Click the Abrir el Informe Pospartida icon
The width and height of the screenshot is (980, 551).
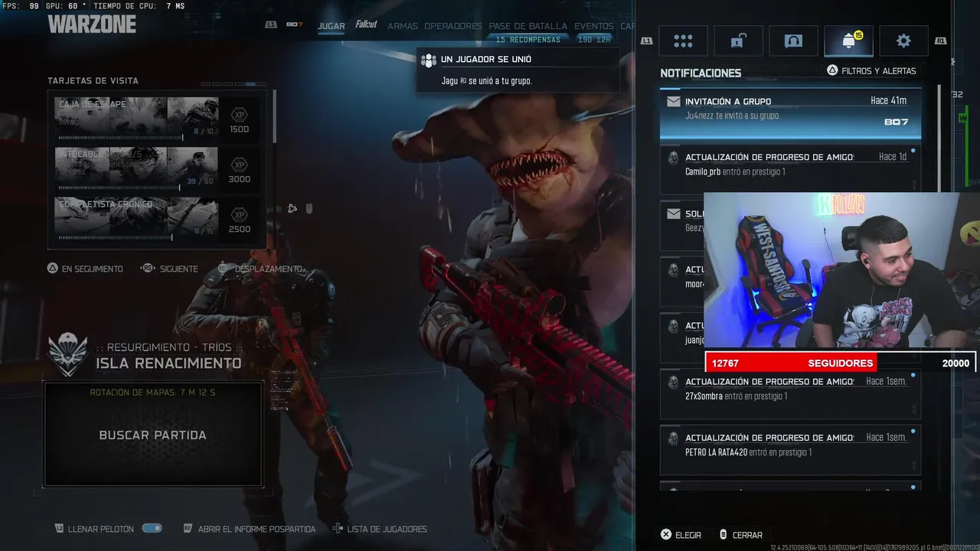pos(188,529)
